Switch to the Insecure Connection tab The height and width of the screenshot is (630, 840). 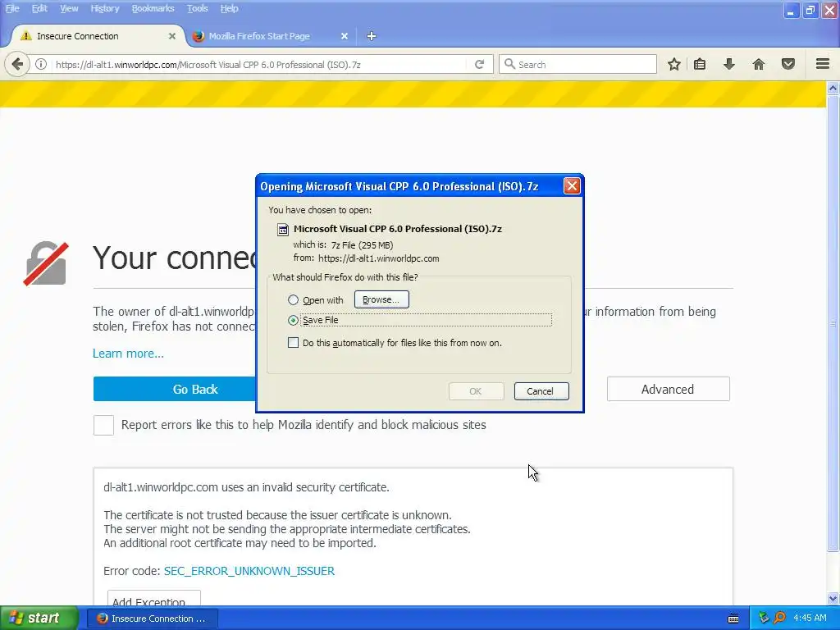coord(98,36)
